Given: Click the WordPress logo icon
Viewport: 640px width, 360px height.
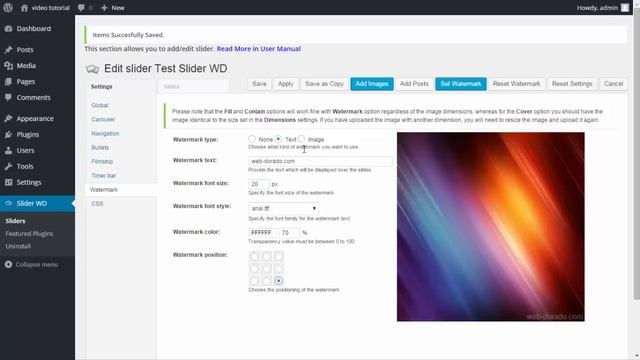Looking at the screenshot, I should click(8, 7).
